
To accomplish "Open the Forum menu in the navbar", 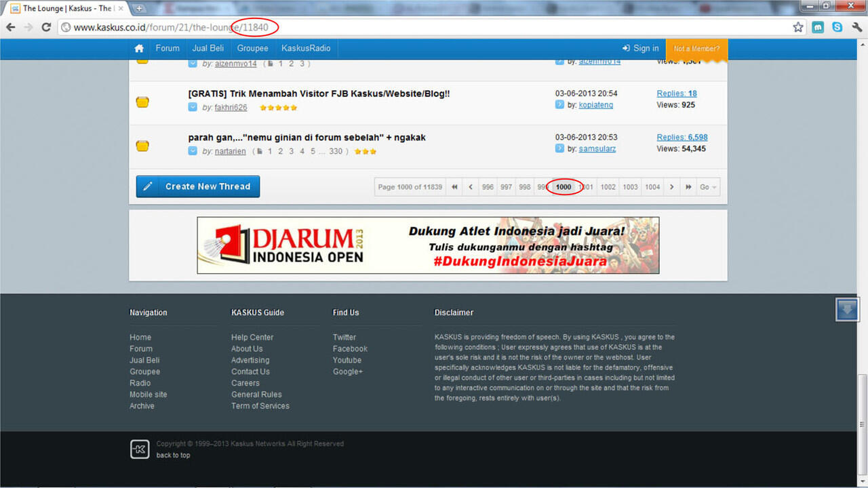I will click(x=167, y=49).
